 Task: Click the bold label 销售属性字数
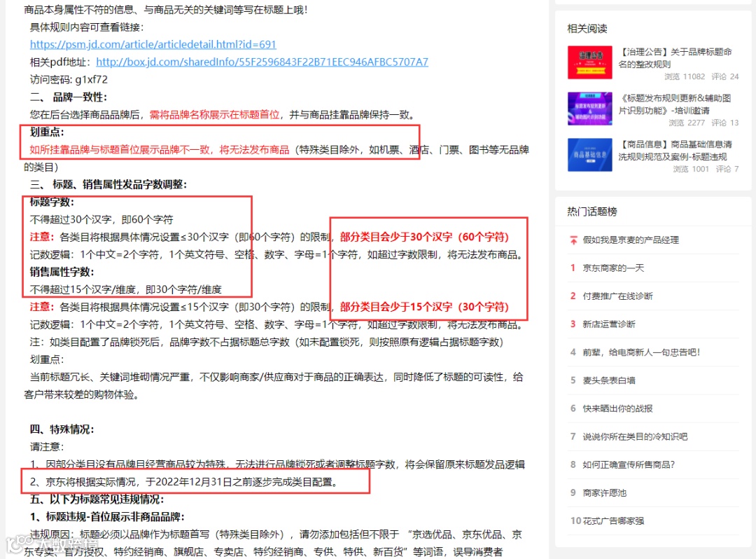click(62, 272)
